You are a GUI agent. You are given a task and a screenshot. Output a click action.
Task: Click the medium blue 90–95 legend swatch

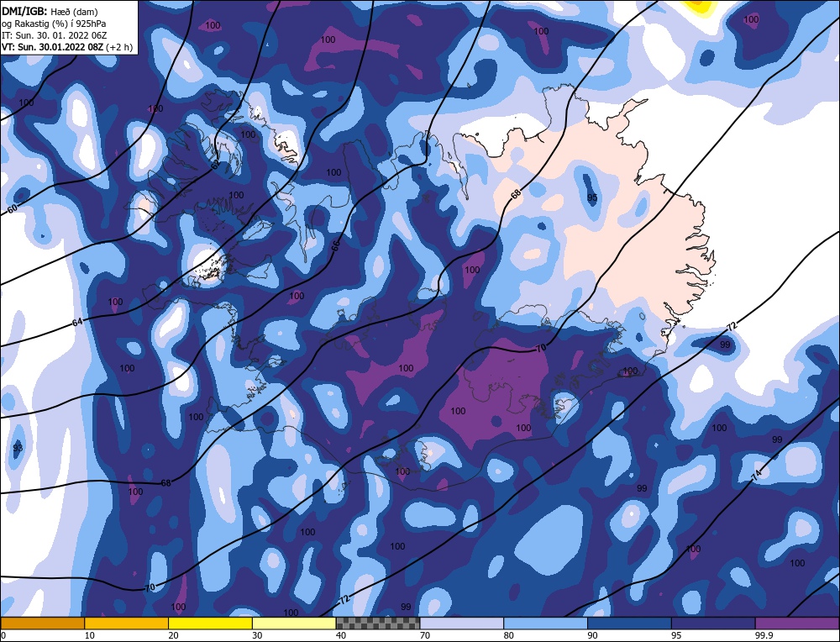tap(629, 624)
